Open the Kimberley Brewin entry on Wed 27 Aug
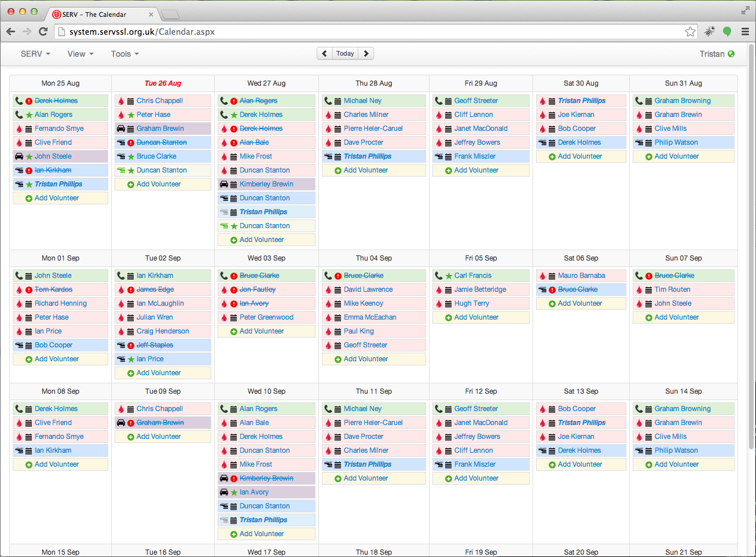This screenshot has height=557, width=756. tap(266, 184)
